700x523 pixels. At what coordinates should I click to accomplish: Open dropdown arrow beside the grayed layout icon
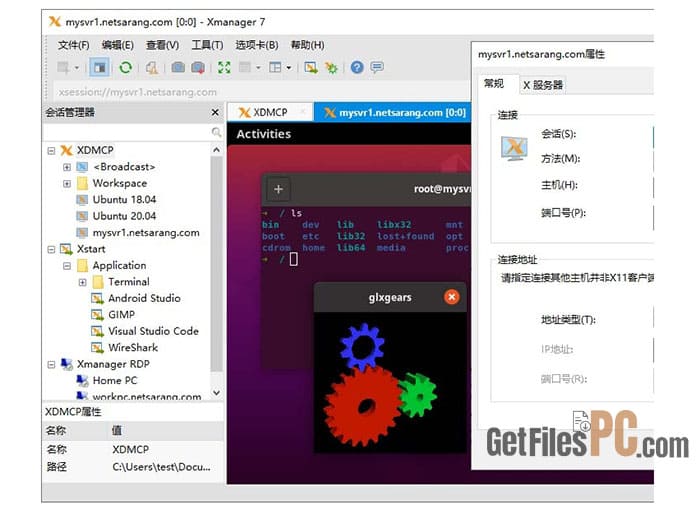tap(258, 68)
